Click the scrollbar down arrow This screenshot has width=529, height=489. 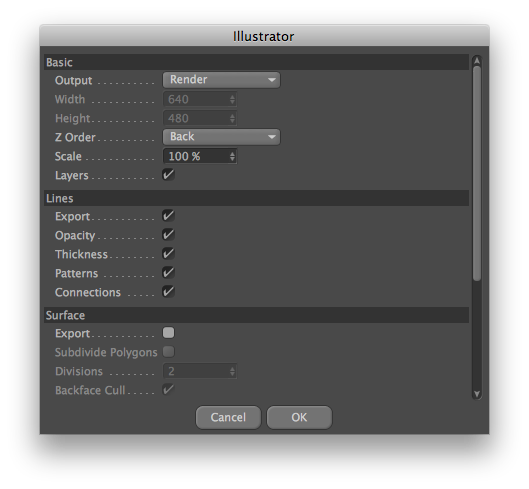[477, 393]
